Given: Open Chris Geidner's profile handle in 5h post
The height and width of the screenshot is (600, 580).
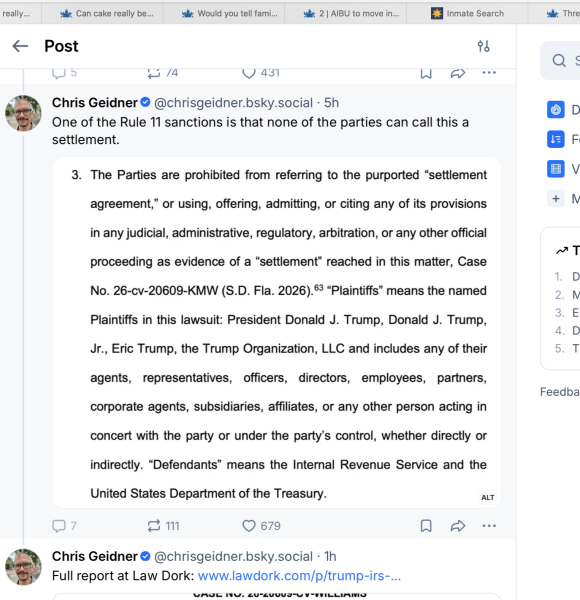Looking at the screenshot, I should (x=233, y=103).
